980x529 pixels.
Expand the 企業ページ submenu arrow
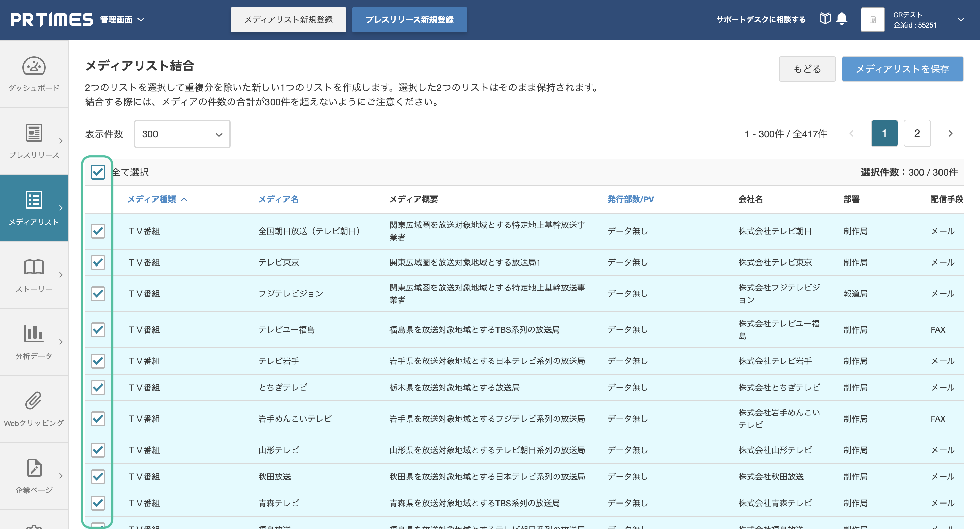tap(61, 475)
